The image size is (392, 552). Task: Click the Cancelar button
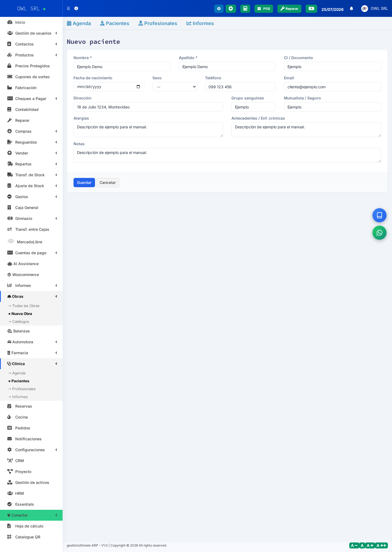(x=108, y=183)
